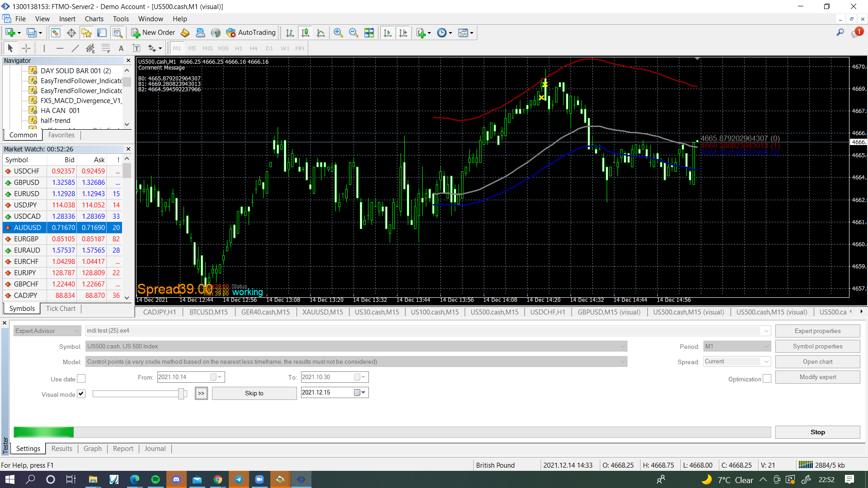Switch to the tester Journal tab
This screenshot has height=488, width=868.
[x=155, y=449]
